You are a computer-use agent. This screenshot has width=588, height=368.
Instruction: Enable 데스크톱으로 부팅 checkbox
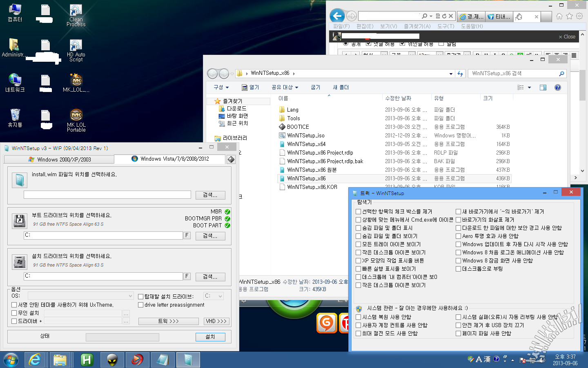pyautogui.click(x=458, y=269)
